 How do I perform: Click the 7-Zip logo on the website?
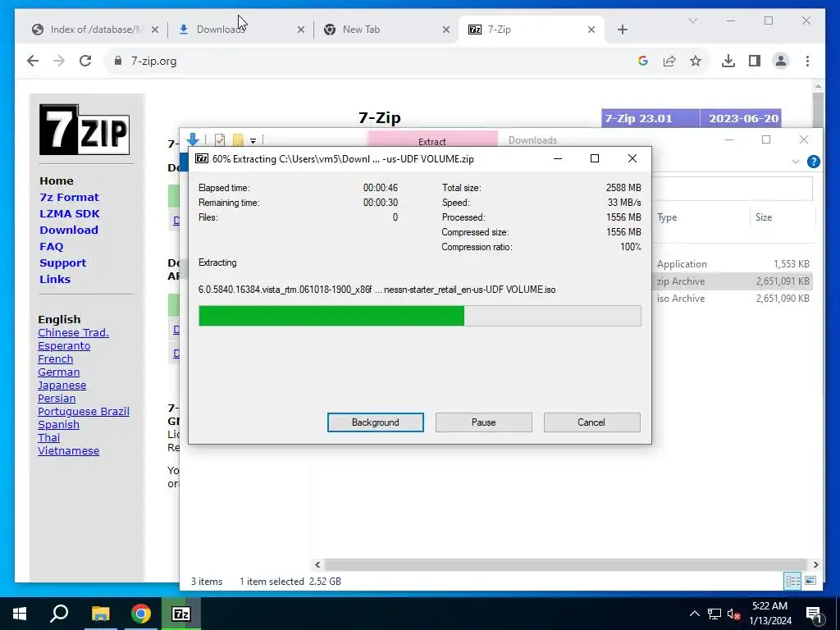(x=84, y=130)
